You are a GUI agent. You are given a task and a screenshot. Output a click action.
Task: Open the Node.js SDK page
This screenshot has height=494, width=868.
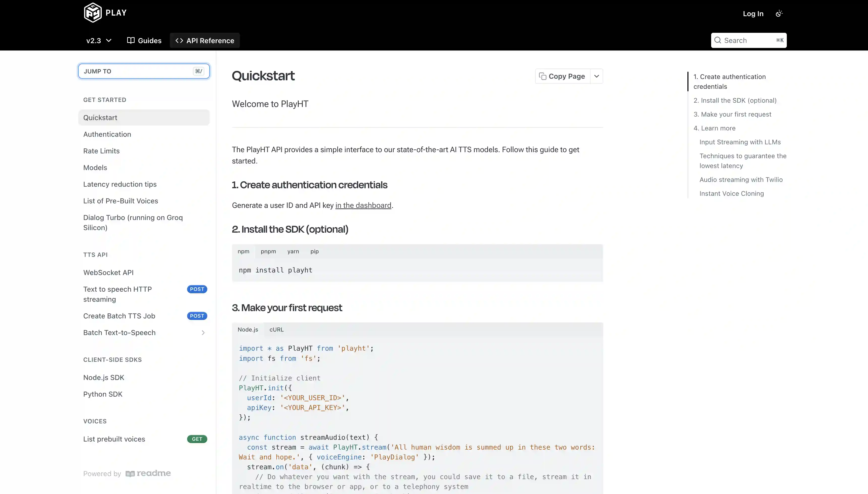(x=144, y=377)
